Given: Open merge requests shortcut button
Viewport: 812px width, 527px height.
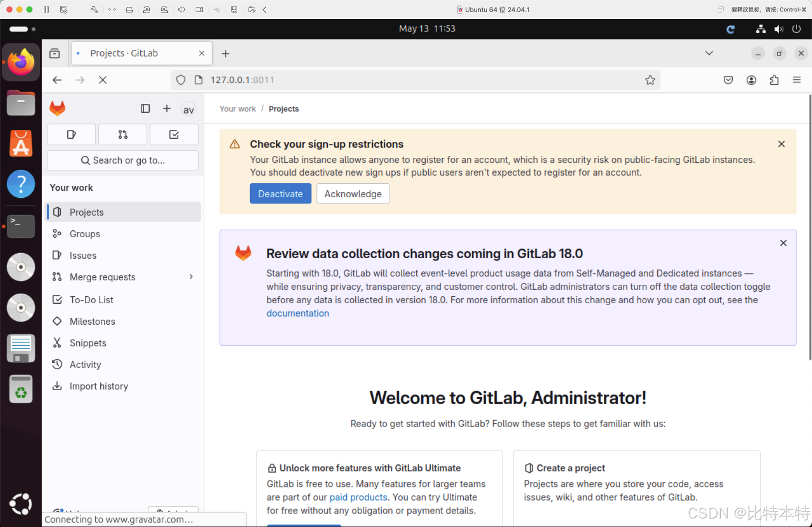Looking at the screenshot, I should (123, 134).
